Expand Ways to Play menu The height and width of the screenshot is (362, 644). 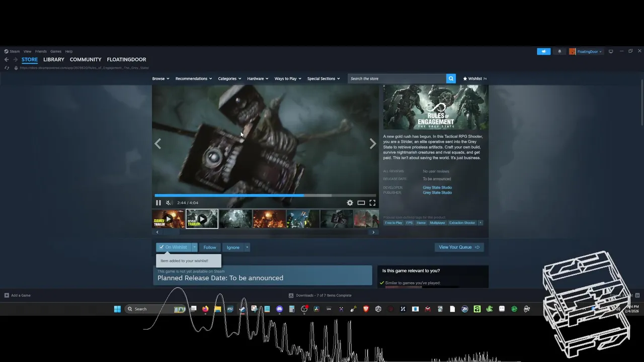(x=288, y=78)
